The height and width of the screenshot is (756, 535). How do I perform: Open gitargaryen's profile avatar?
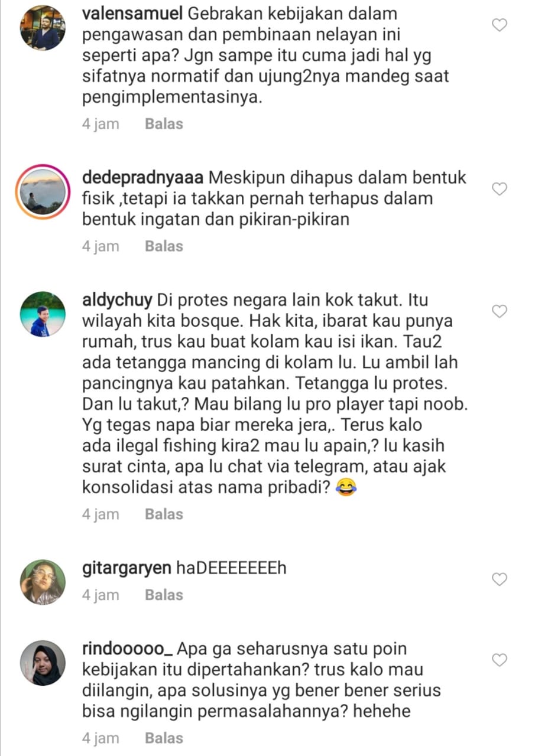pyautogui.click(x=43, y=582)
